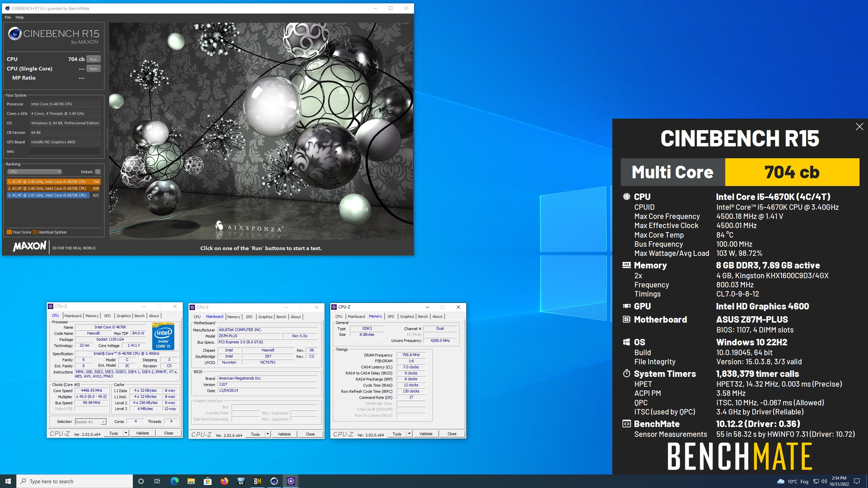Click the DRAM Frequency value 799.8 MHz
The image size is (868, 488).
click(411, 355)
